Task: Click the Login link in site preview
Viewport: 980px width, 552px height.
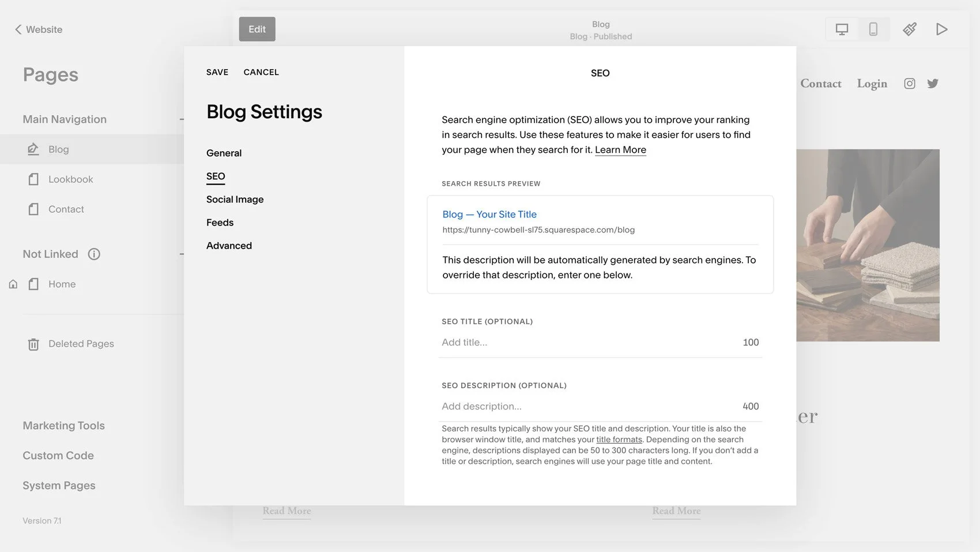Action: pyautogui.click(x=872, y=84)
